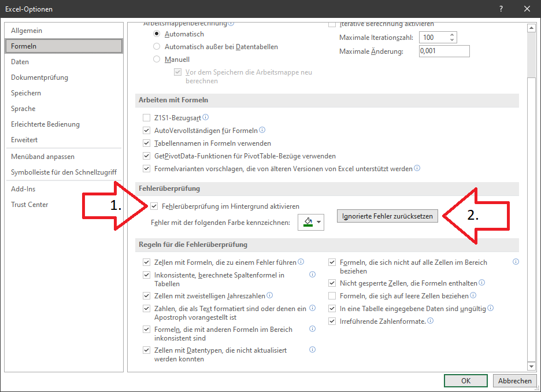Show info for AutoVervollständigen für Formeln
The image size is (541, 392).
[262, 130]
